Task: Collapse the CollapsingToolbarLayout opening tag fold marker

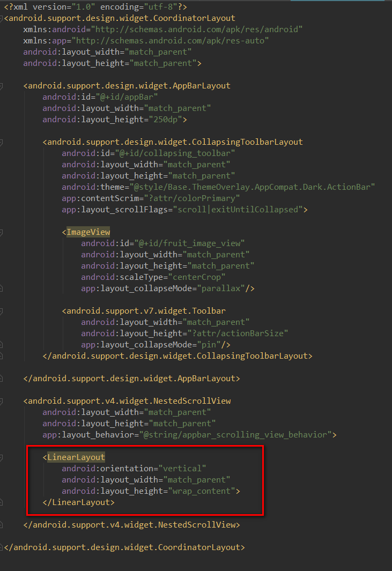Action: pos(1,143)
